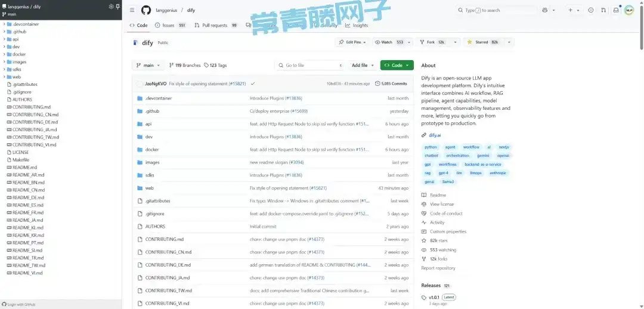Click the .gitattributes file icon in file list
The height and width of the screenshot is (309, 644).
(140, 201)
